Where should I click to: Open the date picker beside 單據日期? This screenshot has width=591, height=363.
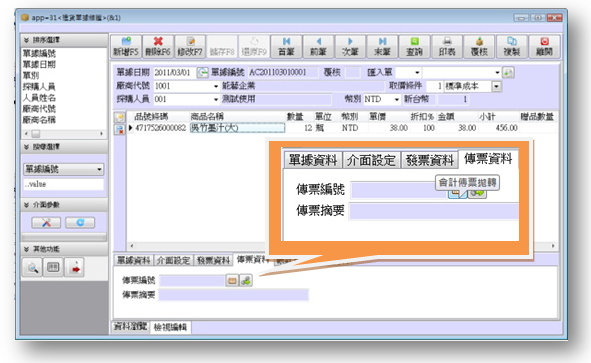tap(203, 72)
